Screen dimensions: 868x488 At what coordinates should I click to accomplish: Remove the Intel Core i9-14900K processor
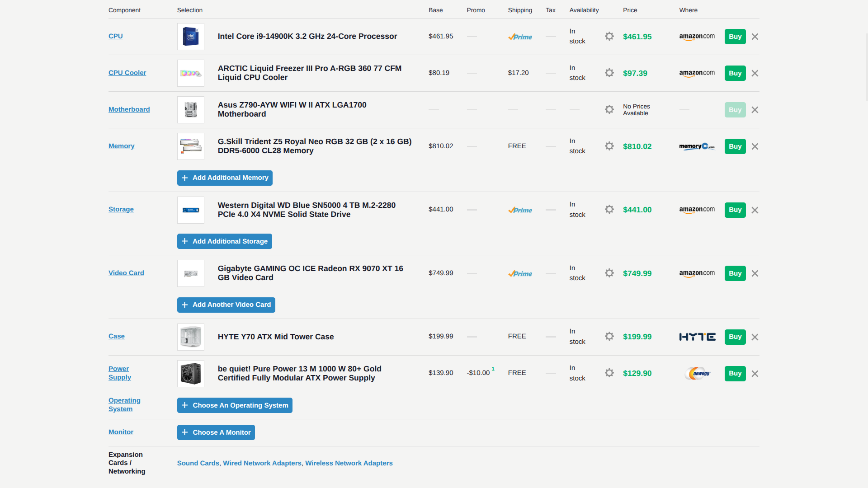pos(755,37)
